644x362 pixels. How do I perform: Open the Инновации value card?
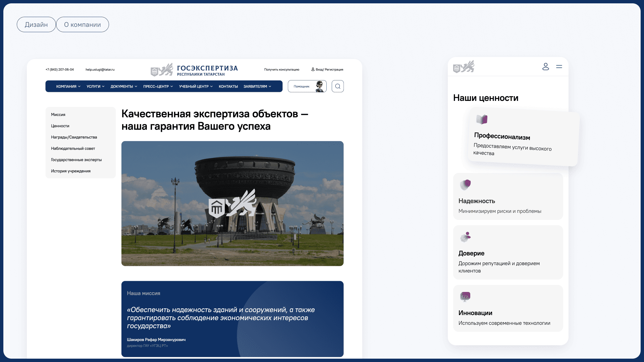pos(508,308)
